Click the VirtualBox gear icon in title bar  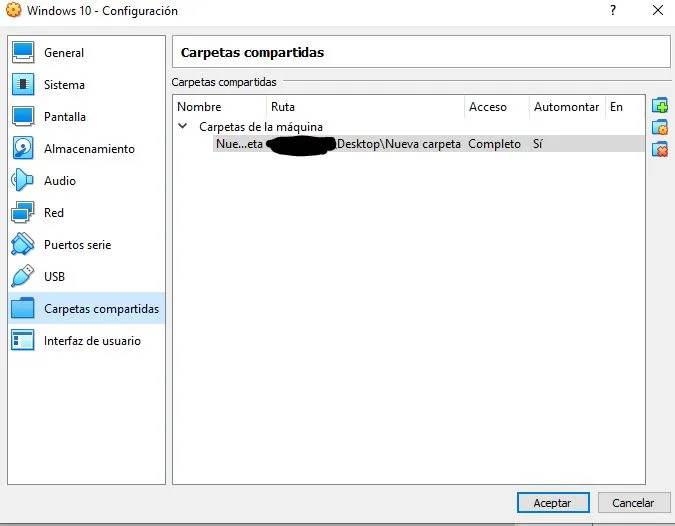[x=13, y=10]
